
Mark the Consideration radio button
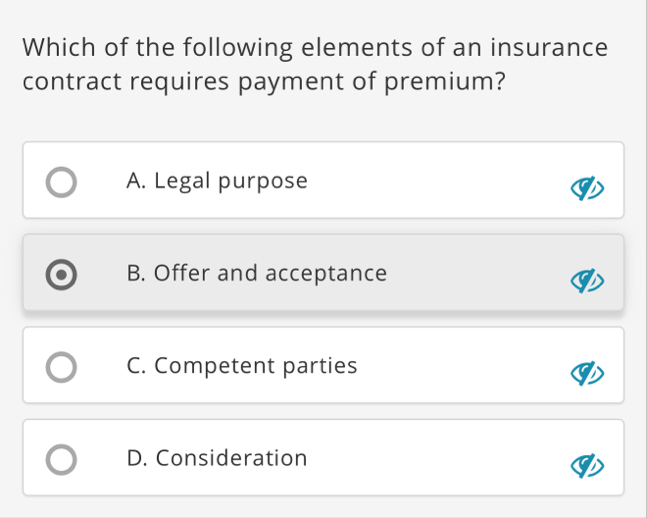pyautogui.click(x=61, y=460)
